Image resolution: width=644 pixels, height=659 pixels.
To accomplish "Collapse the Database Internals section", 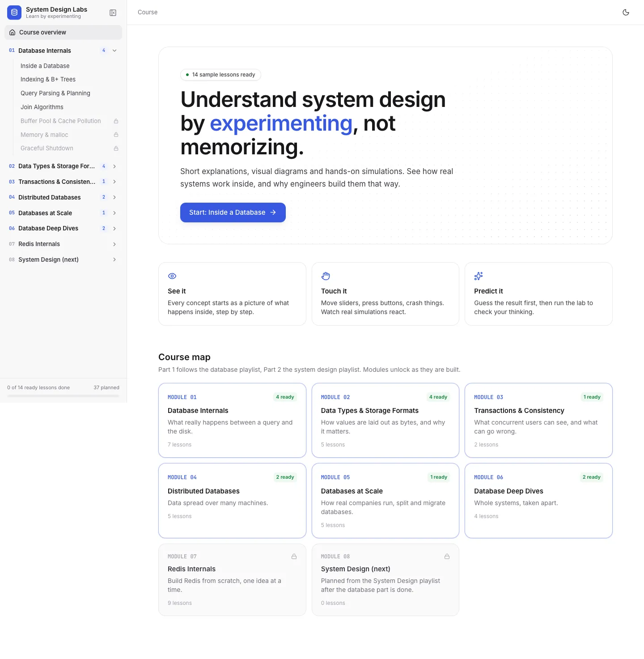I will pyautogui.click(x=114, y=51).
